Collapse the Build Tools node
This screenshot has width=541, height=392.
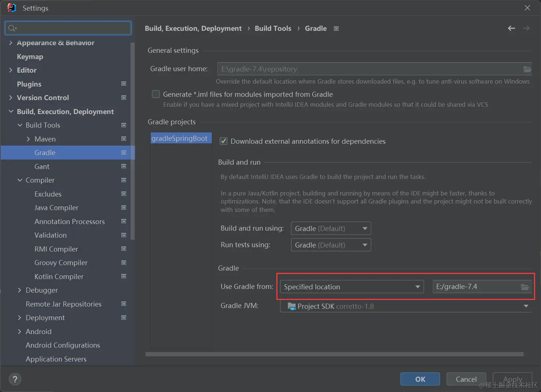[x=20, y=125]
